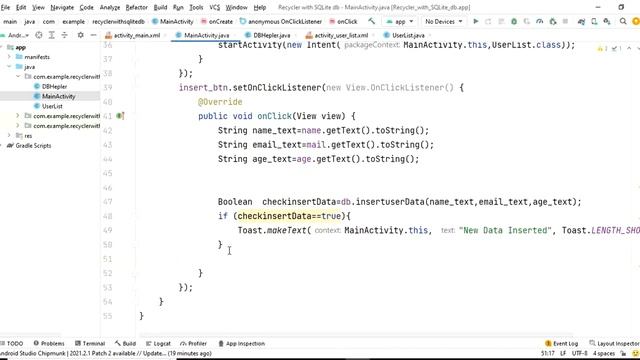Click the onCreate breadcrumb

tap(217, 21)
